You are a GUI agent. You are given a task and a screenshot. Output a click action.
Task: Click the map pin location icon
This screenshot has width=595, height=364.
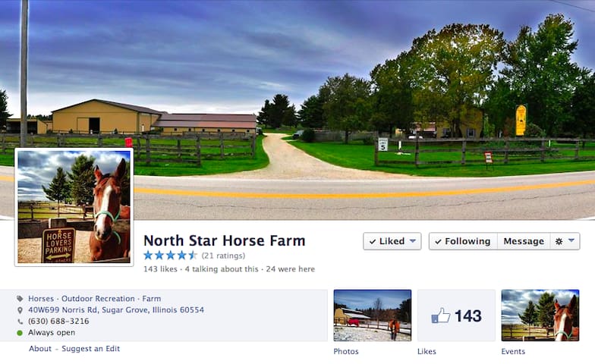[20, 310]
